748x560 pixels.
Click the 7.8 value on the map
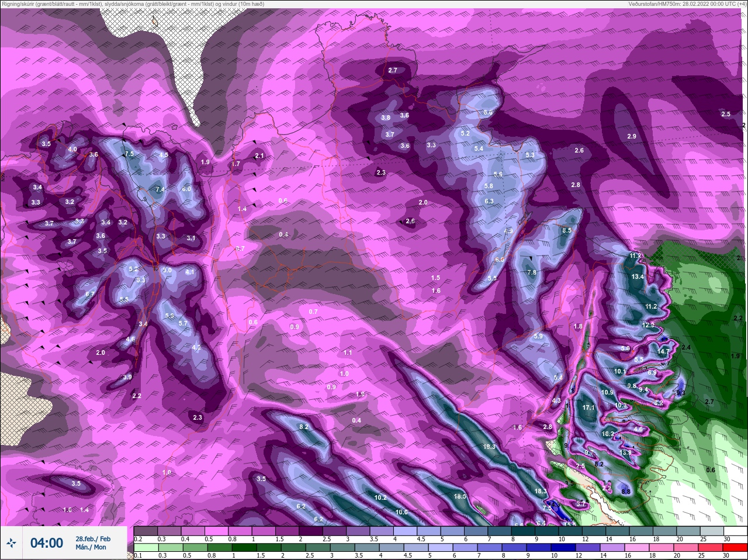tap(531, 272)
